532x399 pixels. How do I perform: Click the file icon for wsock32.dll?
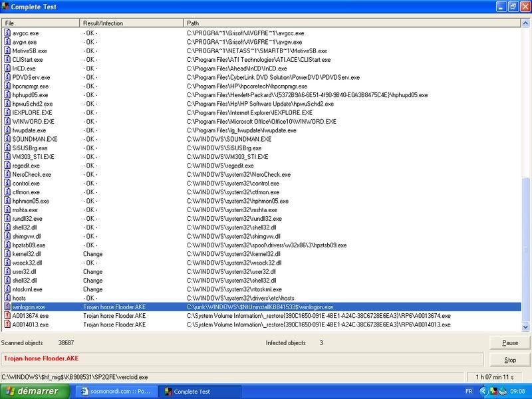tap(7, 263)
